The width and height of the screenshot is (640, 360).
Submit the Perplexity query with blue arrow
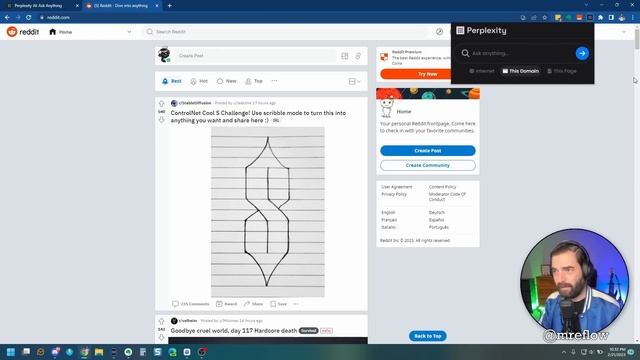pos(582,53)
